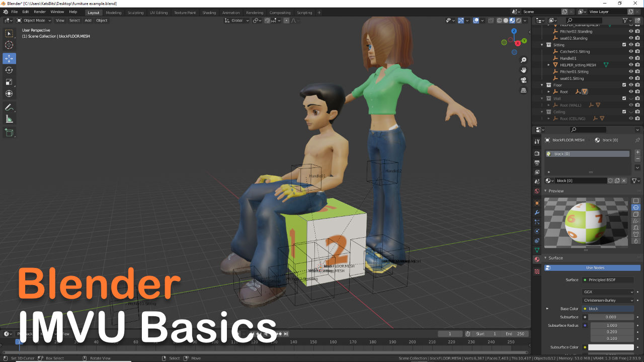Toggle pin icon in Properties header
The height and width of the screenshot is (362, 644).
[637, 140]
